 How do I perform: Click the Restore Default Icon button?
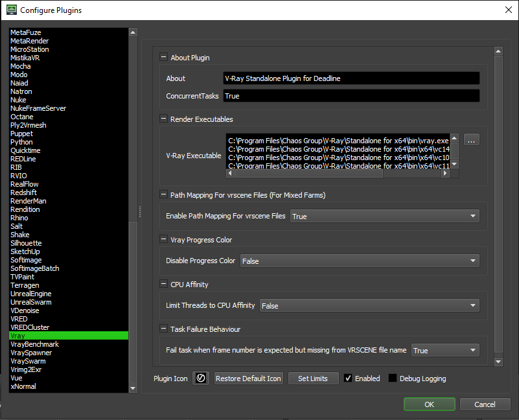[248, 379]
